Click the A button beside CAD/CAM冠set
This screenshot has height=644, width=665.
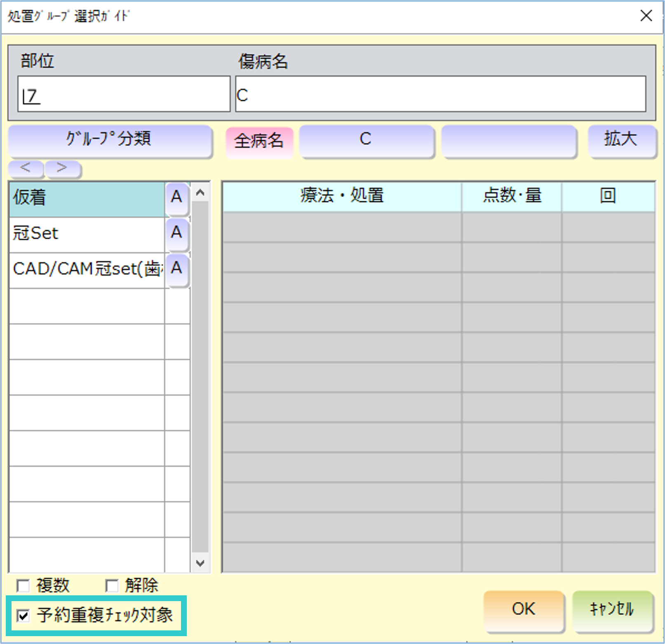coord(177,270)
